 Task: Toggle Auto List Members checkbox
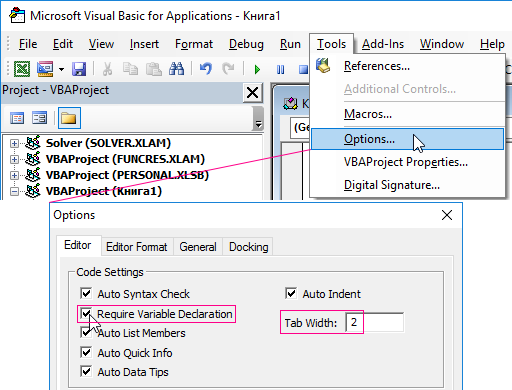86,333
